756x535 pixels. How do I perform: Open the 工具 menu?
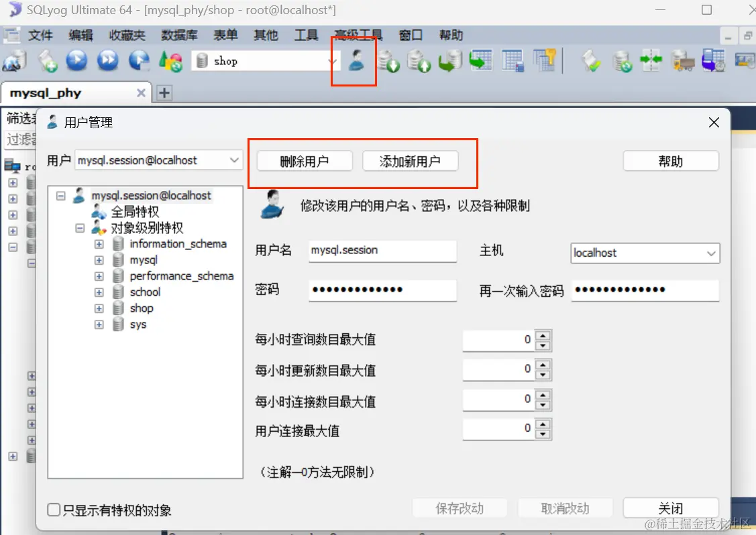pos(306,35)
